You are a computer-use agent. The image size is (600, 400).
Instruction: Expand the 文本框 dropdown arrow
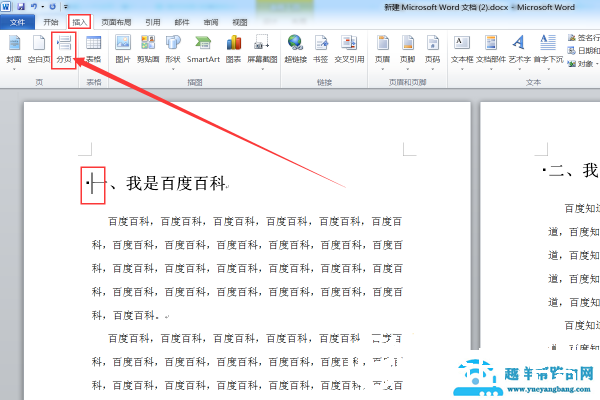pyautogui.click(x=462, y=69)
